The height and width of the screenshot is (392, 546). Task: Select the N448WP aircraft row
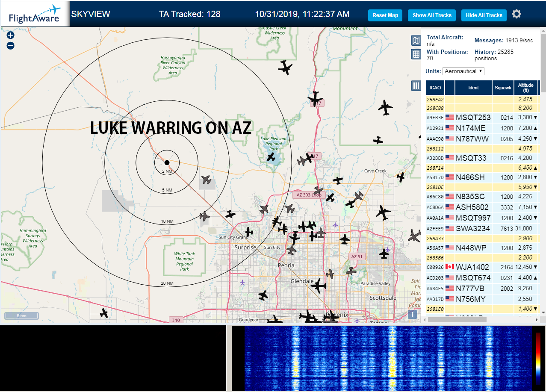coord(482,248)
